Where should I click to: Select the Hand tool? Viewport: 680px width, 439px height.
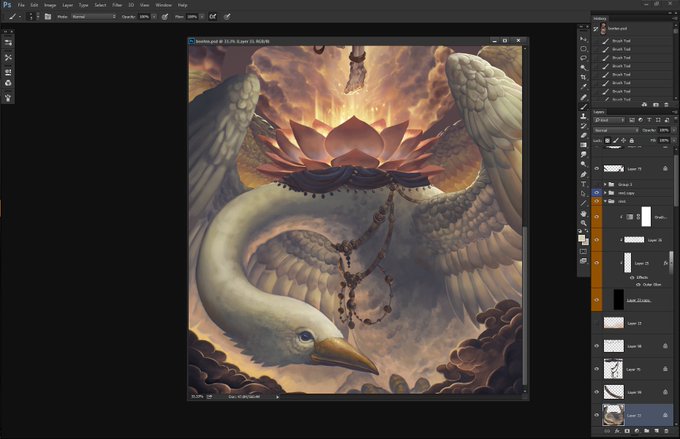pos(584,213)
